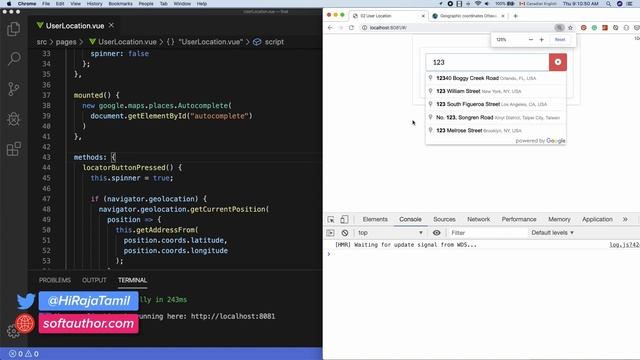The width and height of the screenshot is (640, 360).
Task: Clear the console
Action: click(345, 233)
